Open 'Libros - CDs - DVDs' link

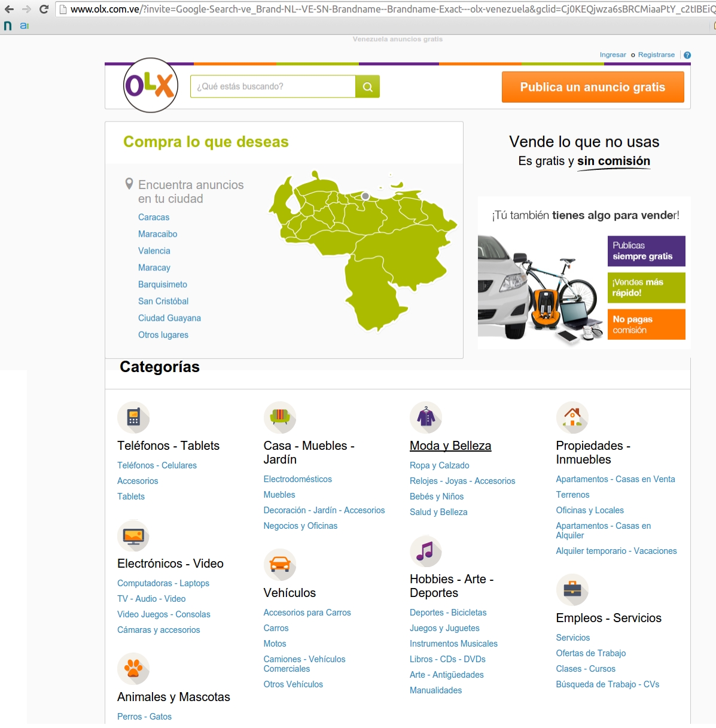click(447, 659)
